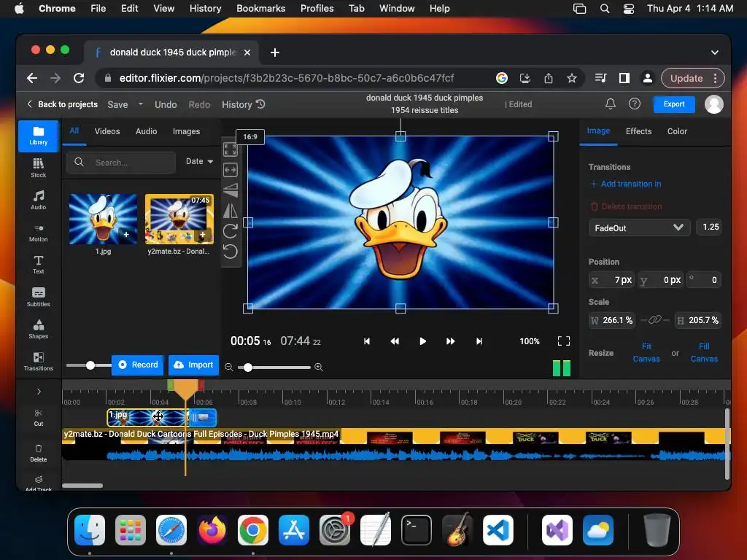Click the fit-width arrows icon
Viewport: 747px width, 560px height.
tap(230, 170)
